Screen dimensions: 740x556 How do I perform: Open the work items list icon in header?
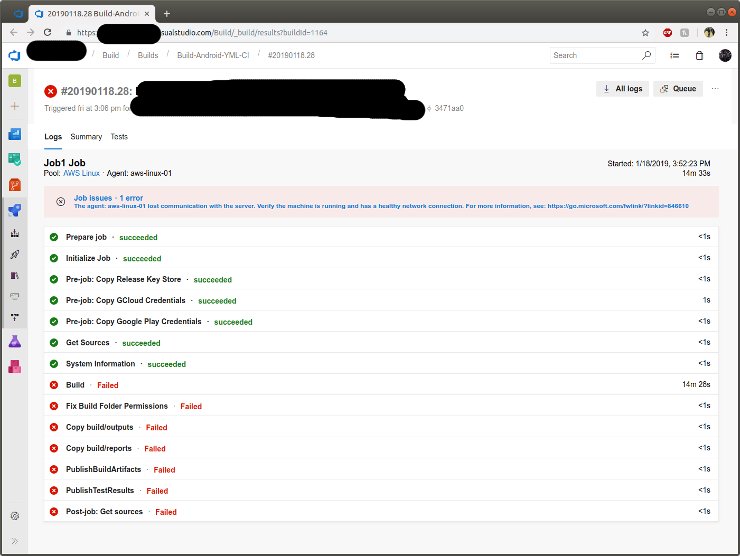tap(674, 55)
